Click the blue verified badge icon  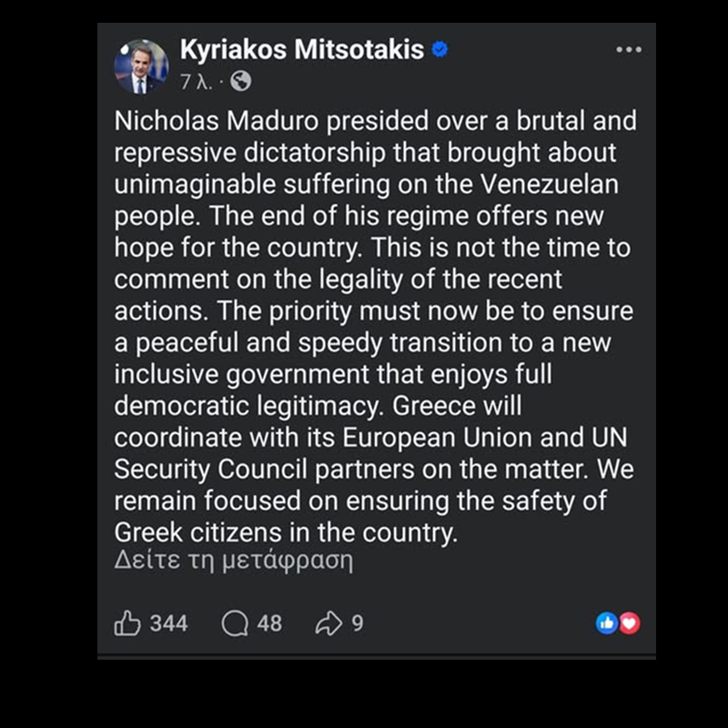point(440,50)
